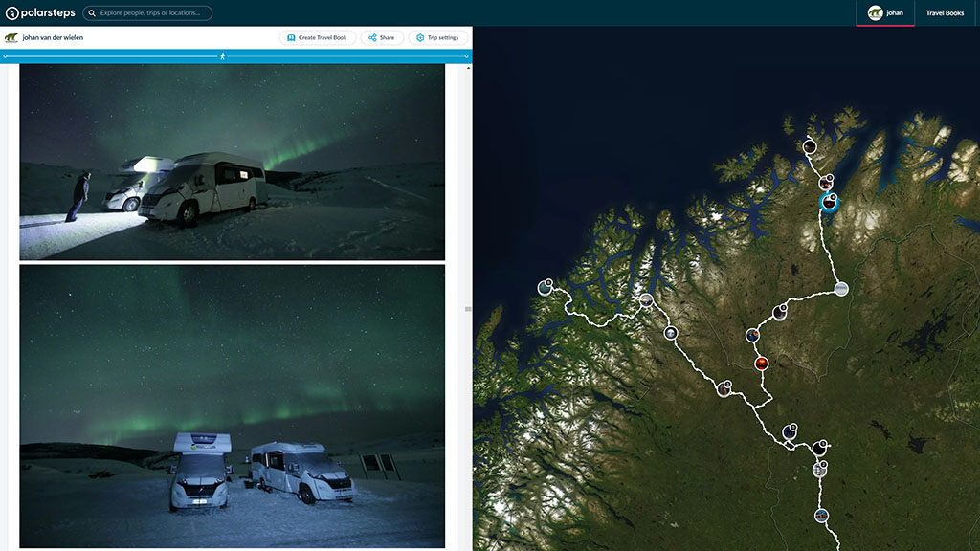Image resolution: width=980 pixels, height=551 pixels.
Task: Click the timeline start endpoint
Action: coord(6,56)
